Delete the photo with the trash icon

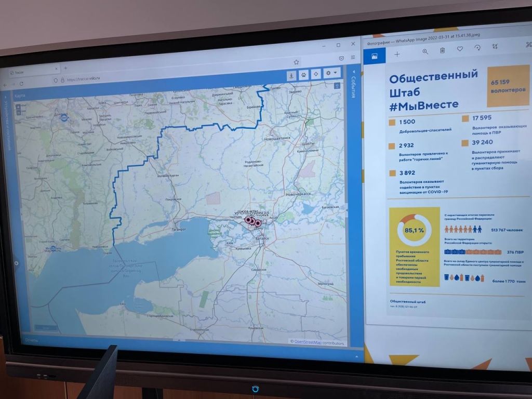tap(443, 50)
